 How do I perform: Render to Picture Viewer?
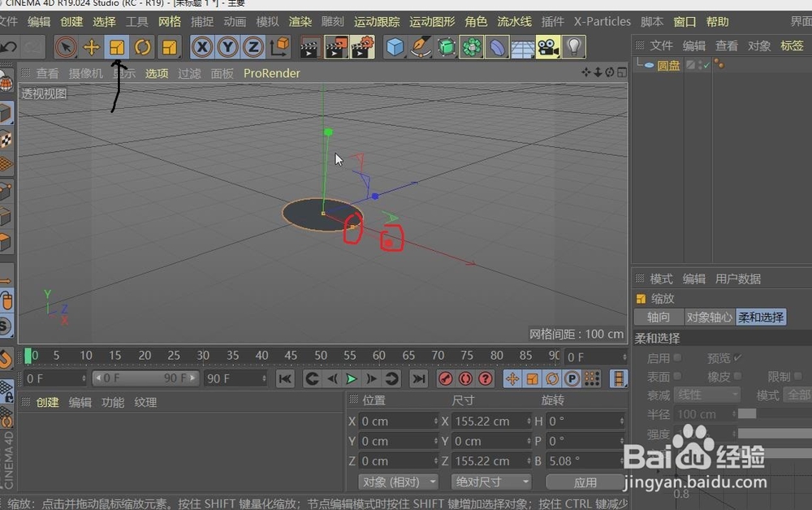pos(336,48)
